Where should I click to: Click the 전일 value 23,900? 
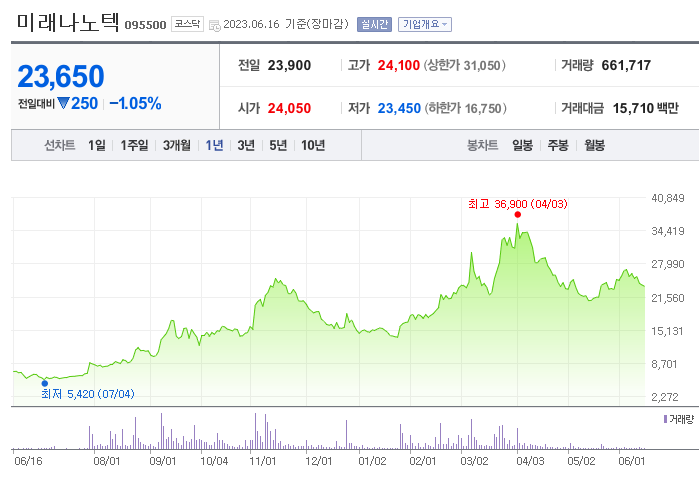[x=289, y=66]
